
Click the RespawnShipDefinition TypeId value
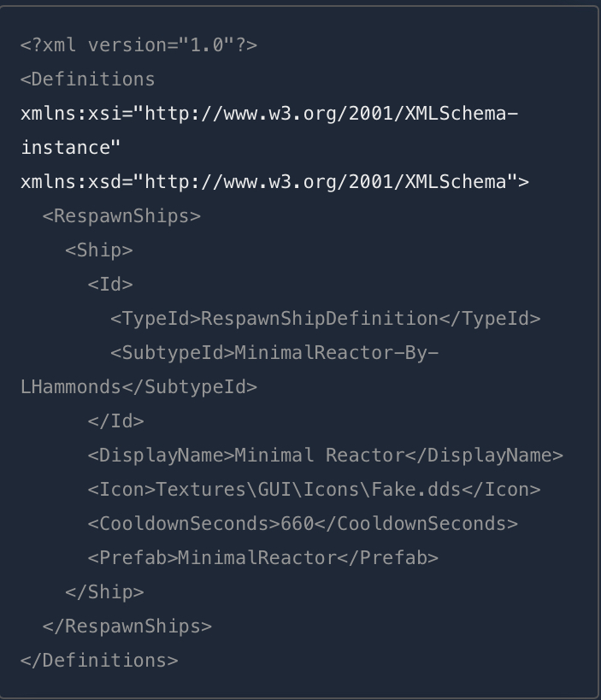[336, 318]
